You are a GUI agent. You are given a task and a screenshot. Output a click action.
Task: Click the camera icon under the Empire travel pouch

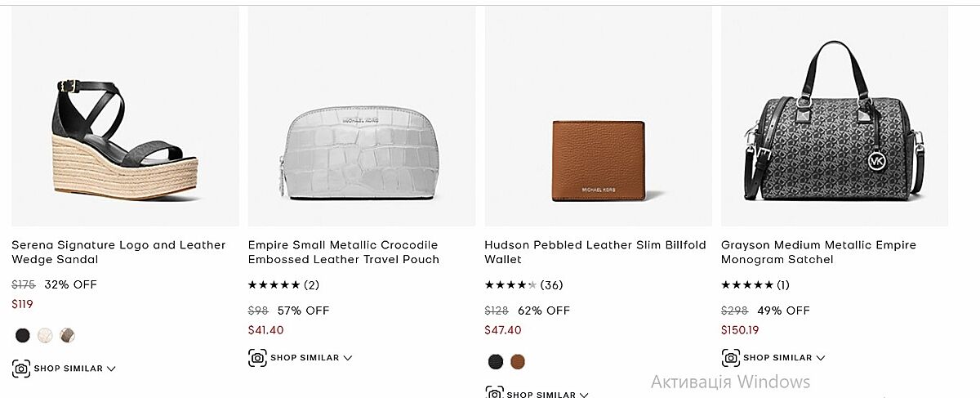tap(257, 357)
